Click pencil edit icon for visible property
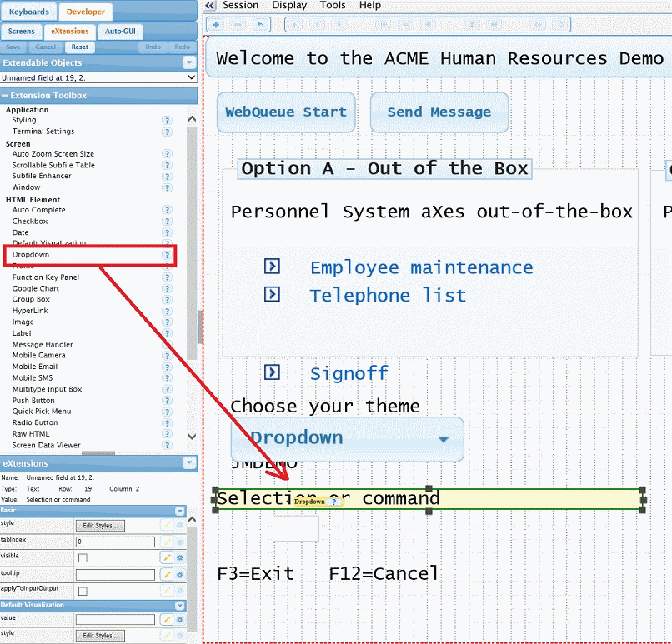Image resolution: width=672 pixels, height=644 pixels. 167,557
